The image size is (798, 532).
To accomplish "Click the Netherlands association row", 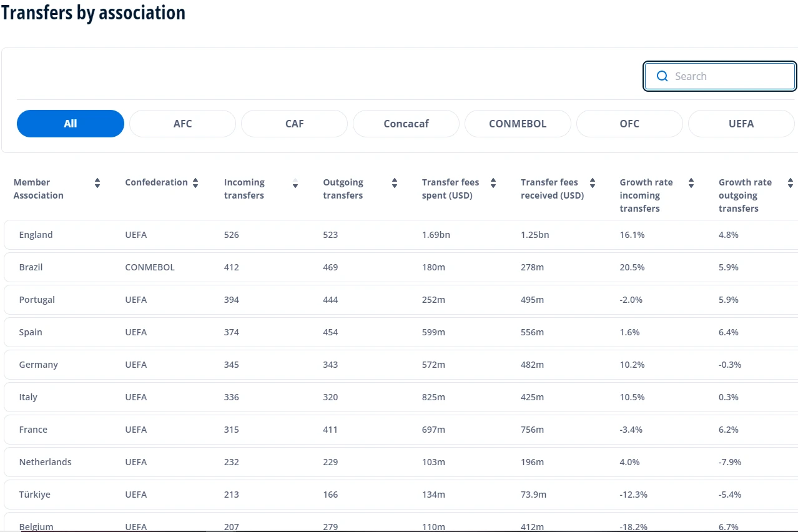I will pyautogui.click(x=46, y=462).
